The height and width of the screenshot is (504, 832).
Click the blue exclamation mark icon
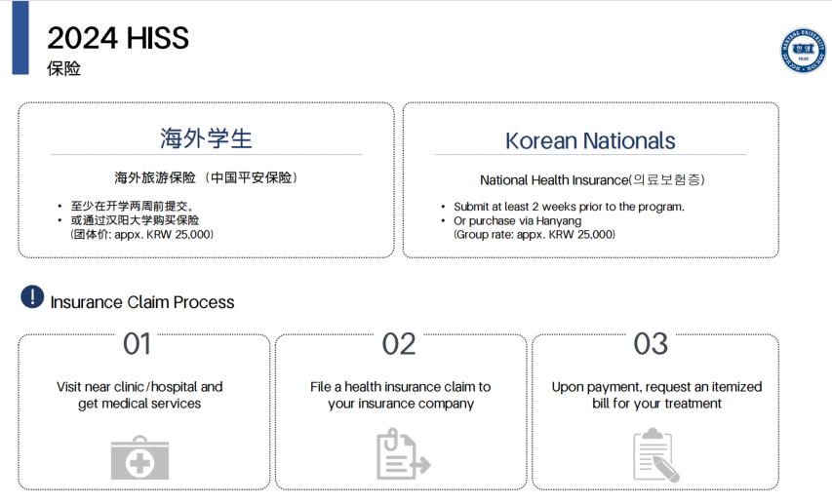tap(32, 297)
